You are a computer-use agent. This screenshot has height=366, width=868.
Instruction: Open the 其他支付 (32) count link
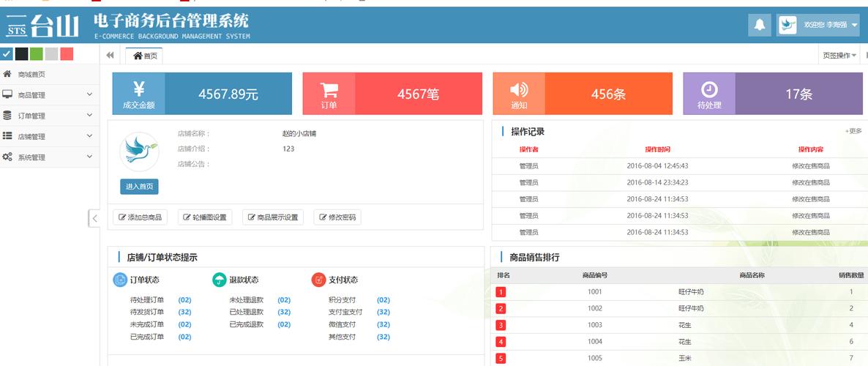click(383, 337)
